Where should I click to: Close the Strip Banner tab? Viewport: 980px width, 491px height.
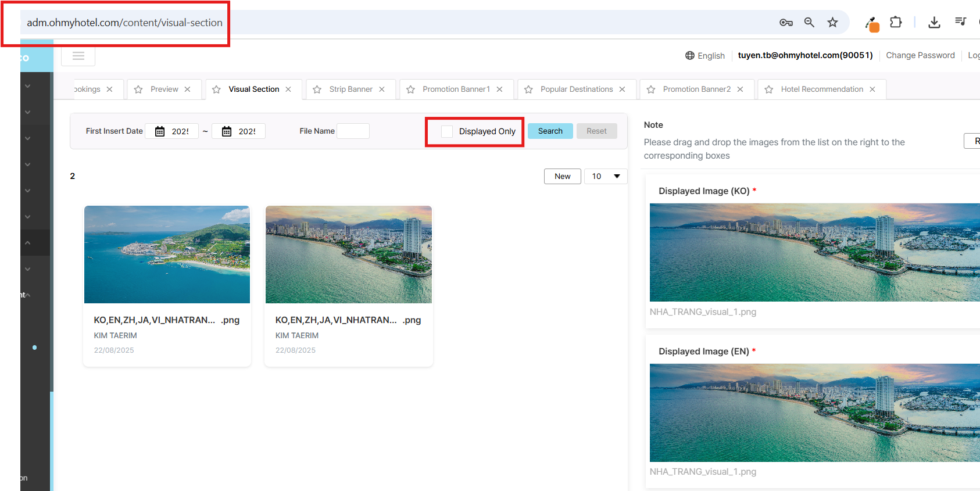coord(382,89)
